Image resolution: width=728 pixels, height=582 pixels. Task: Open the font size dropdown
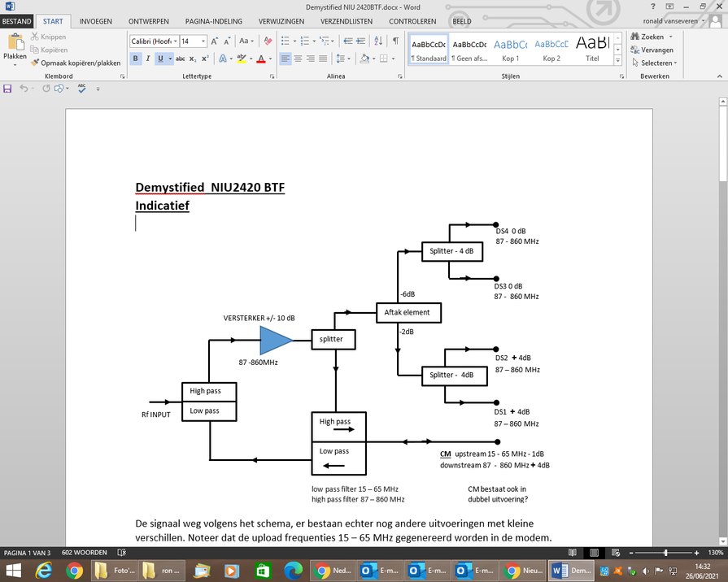pyautogui.click(x=203, y=41)
